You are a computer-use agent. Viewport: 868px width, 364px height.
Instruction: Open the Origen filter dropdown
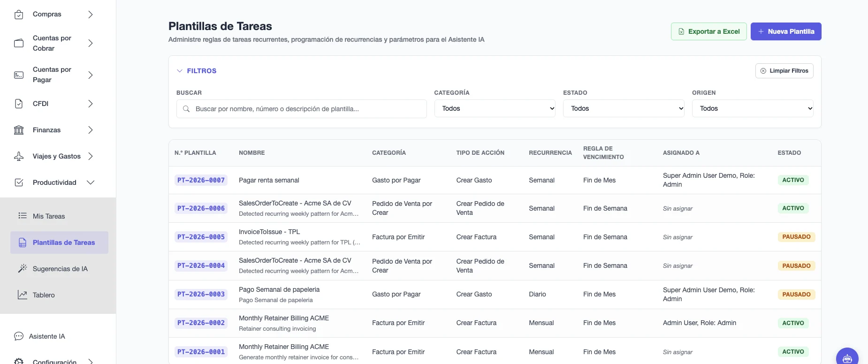[753, 108]
